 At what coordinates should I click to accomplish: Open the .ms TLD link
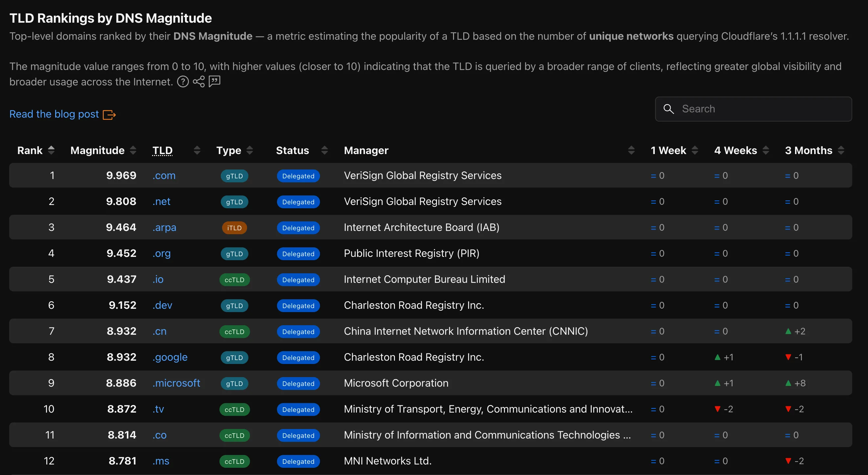click(161, 461)
